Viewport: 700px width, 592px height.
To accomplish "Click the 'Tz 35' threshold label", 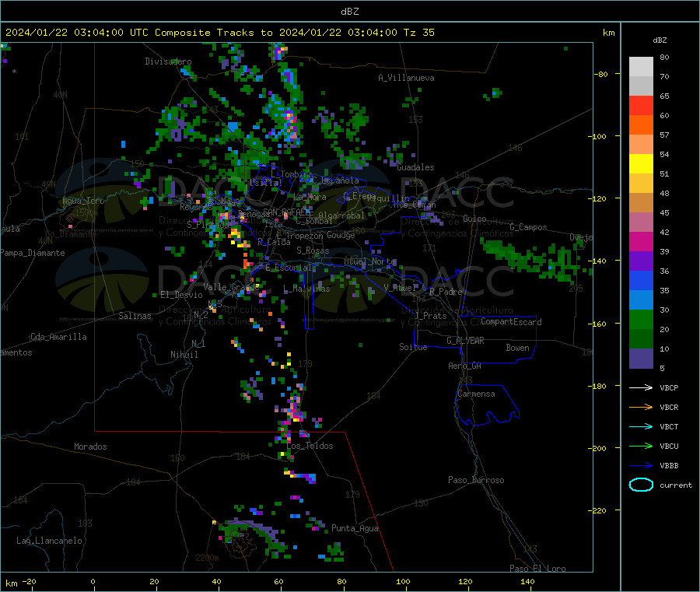I will (x=418, y=33).
